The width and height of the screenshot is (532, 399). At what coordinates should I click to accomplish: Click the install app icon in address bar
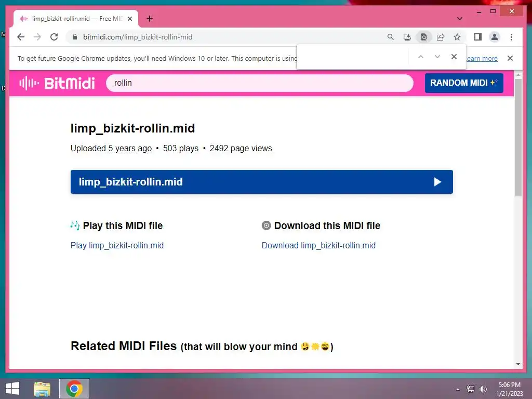click(x=407, y=37)
